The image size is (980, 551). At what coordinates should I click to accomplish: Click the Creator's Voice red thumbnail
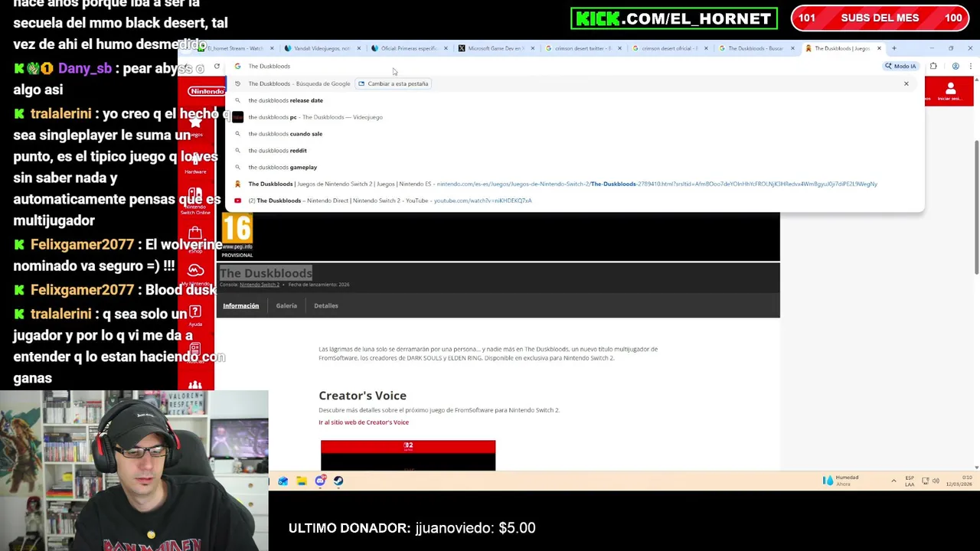pyautogui.click(x=408, y=455)
